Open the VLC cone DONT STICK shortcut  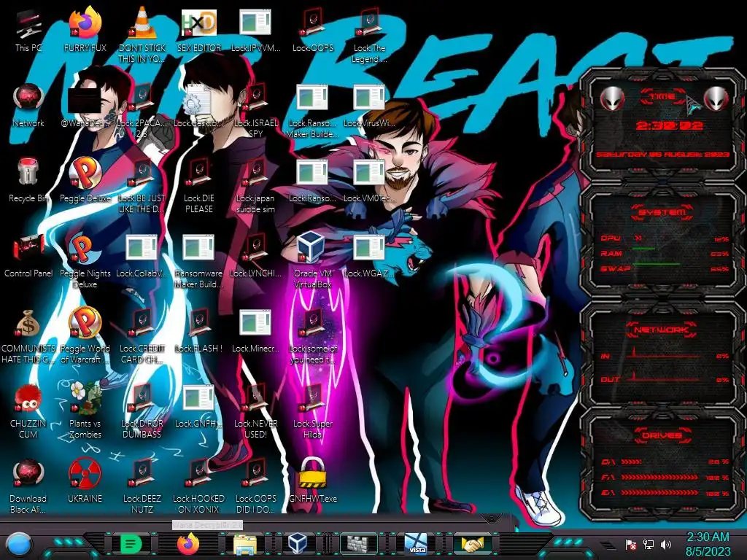142,34
